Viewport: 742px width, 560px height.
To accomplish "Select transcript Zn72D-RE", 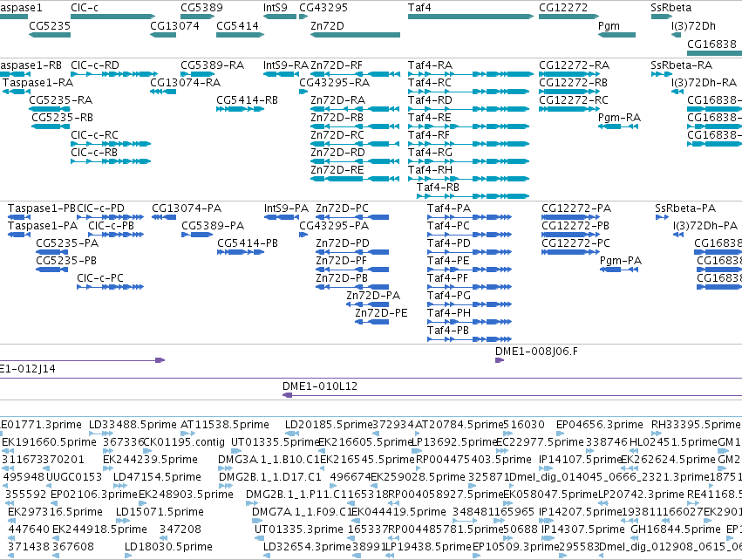I will pos(356,179).
